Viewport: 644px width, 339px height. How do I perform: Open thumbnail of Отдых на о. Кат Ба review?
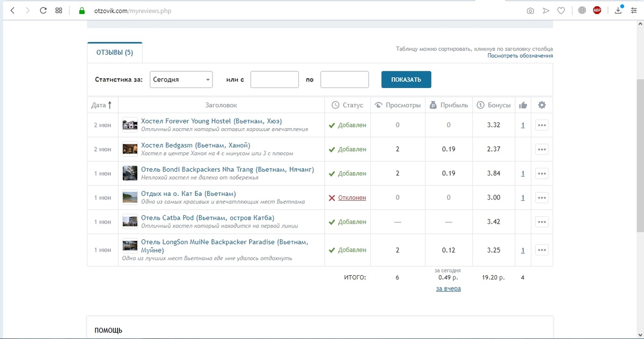click(x=130, y=197)
